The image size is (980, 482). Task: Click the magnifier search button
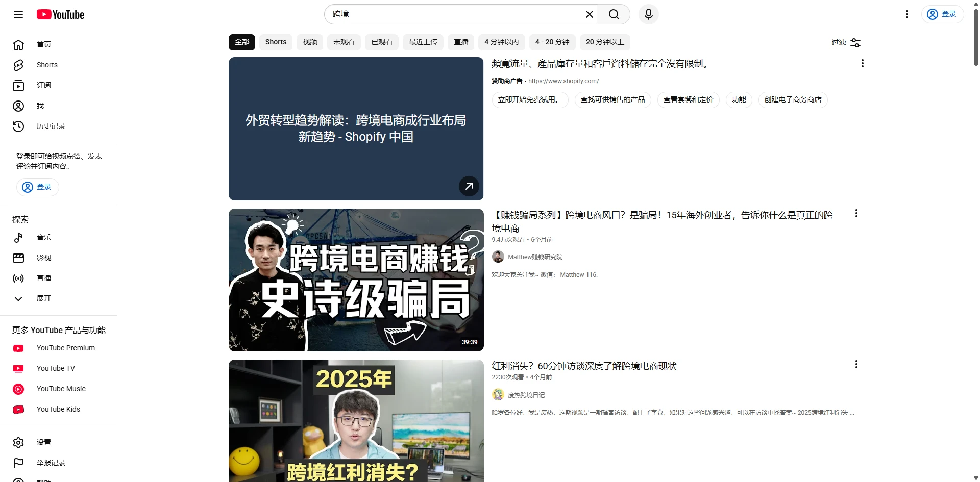click(x=614, y=14)
